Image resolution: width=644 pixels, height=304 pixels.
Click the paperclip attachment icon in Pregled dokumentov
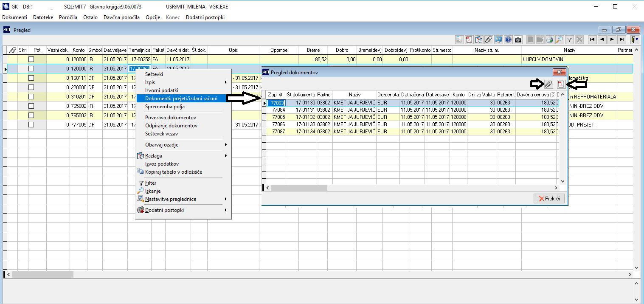[x=548, y=84]
